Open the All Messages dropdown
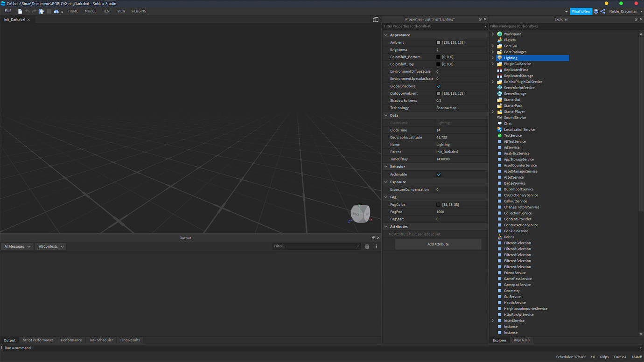Viewport: 644px width, 362px height. [17, 246]
